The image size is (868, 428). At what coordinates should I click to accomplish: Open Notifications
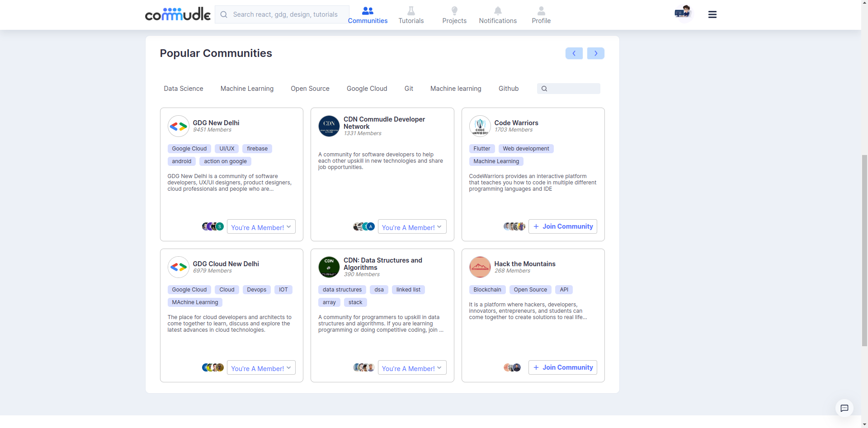click(x=498, y=15)
